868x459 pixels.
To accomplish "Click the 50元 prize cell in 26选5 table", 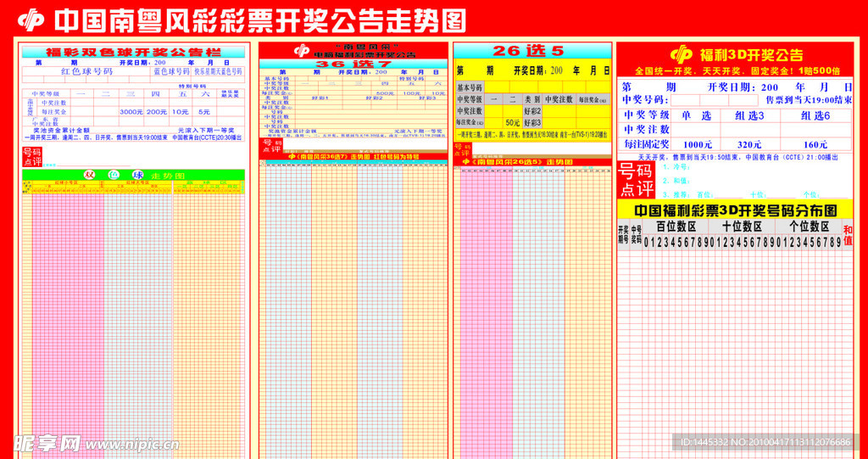I will 512,122.
